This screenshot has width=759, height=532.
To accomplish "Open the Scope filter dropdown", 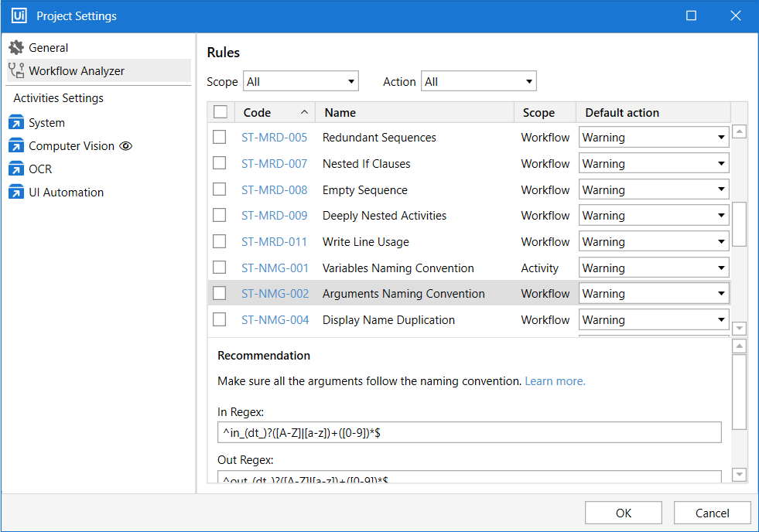I will [x=301, y=81].
